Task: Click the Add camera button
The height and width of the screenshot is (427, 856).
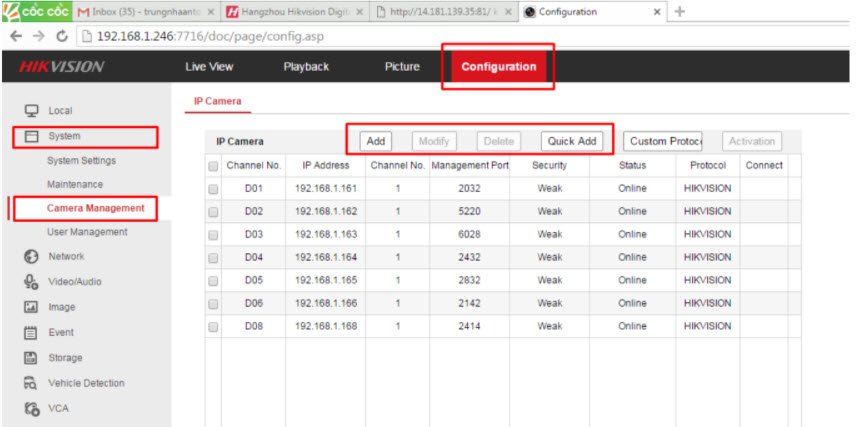Action: coord(376,141)
